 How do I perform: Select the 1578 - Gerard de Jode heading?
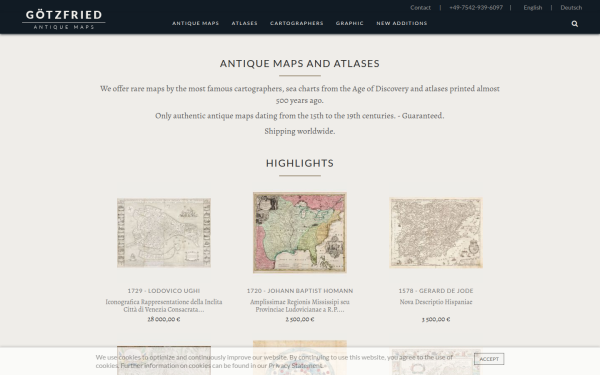click(x=436, y=291)
